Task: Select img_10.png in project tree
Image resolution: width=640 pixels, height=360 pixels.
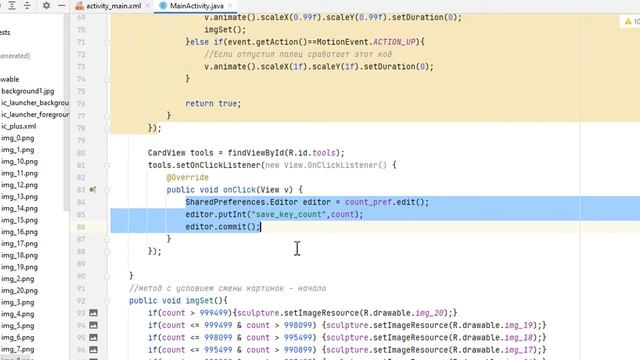Action: coord(20,162)
